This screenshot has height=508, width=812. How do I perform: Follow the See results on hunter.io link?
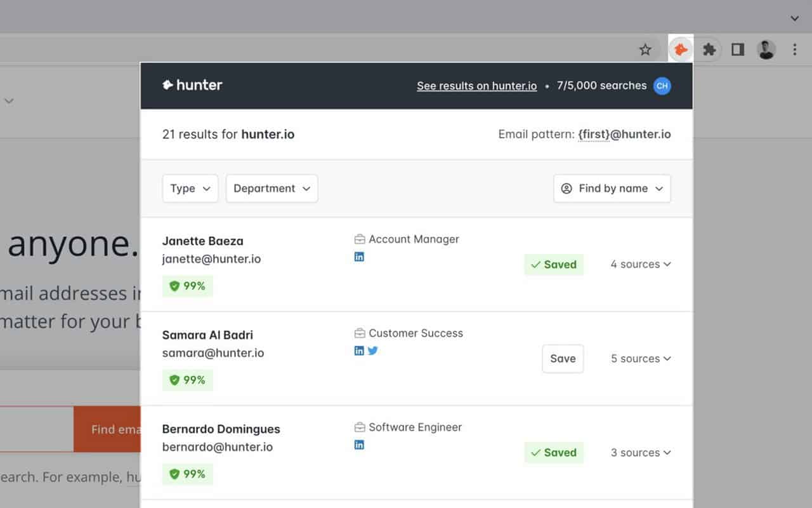pos(476,86)
